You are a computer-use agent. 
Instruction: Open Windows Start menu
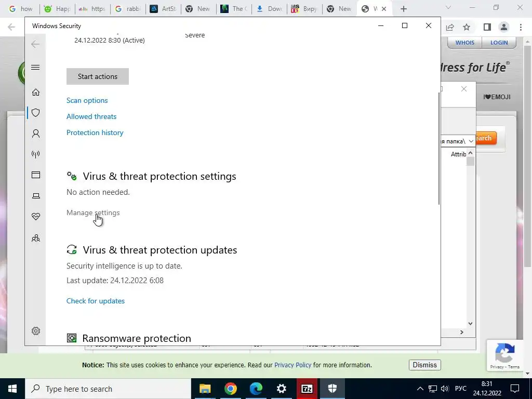[12, 389]
